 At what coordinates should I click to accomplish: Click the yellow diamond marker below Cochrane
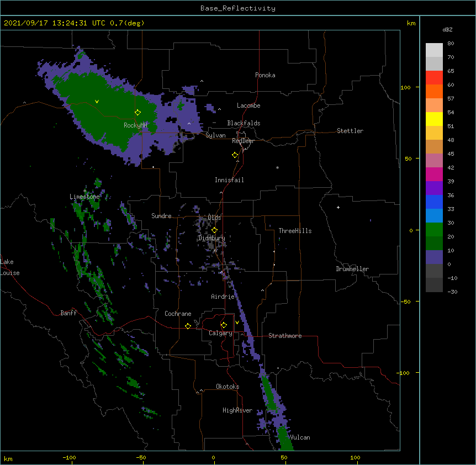pyautogui.click(x=188, y=326)
